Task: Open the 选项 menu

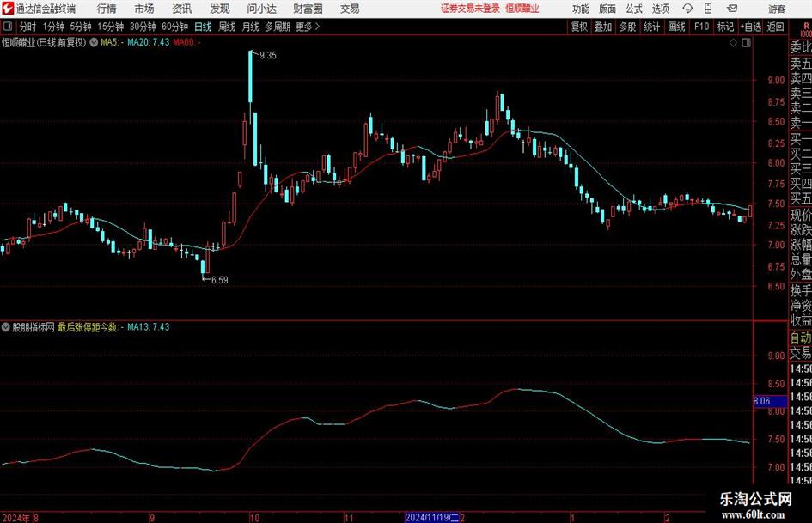Action: coord(660,9)
